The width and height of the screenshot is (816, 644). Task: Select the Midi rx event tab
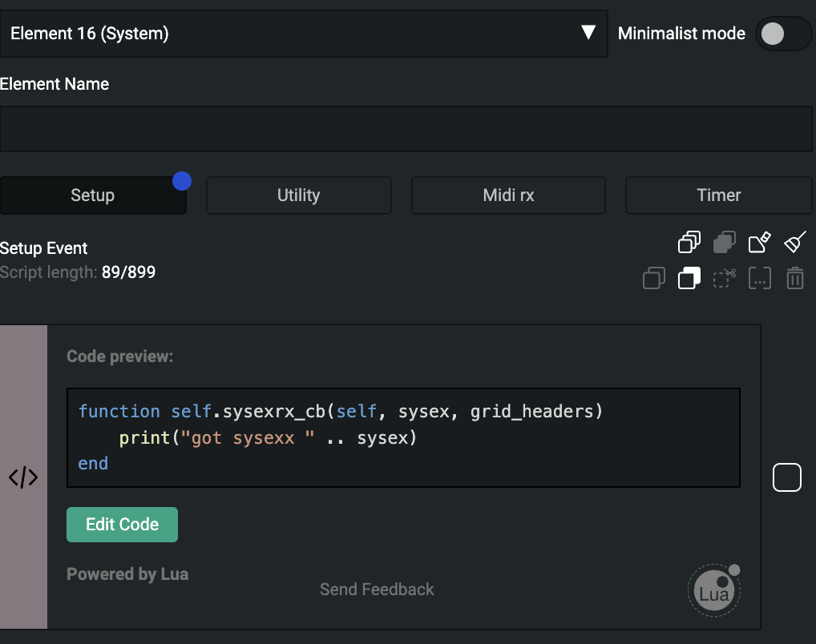pyautogui.click(x=508, y=195)
